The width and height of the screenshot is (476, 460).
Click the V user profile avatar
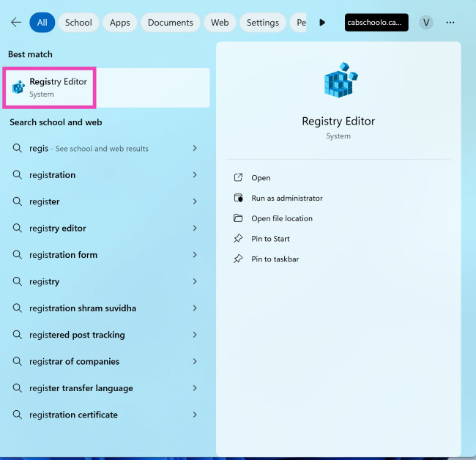click(x=425, y=23)
